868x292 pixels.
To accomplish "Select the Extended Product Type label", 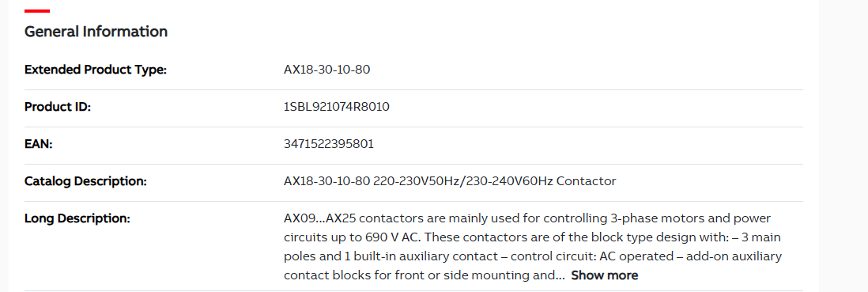I will tap(96, 70).
